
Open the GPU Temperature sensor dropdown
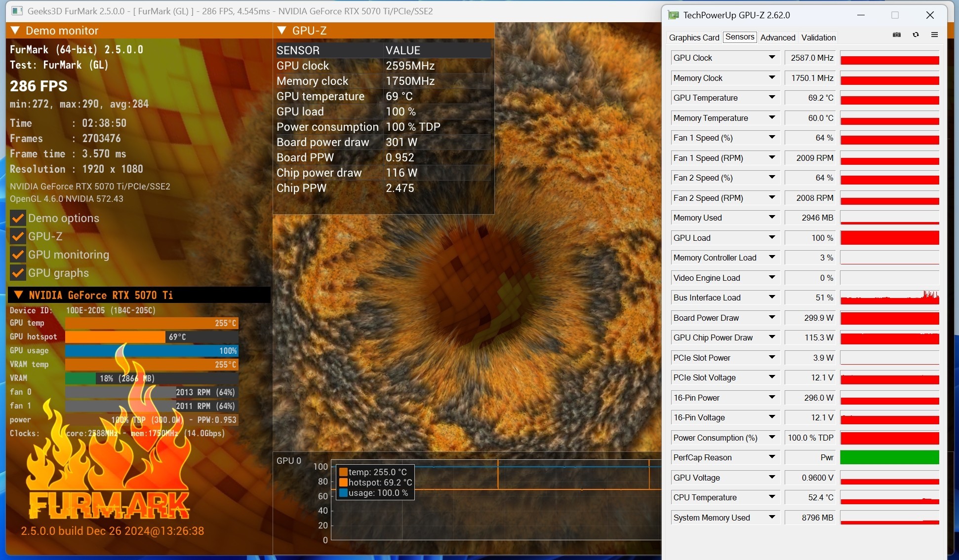772,98
